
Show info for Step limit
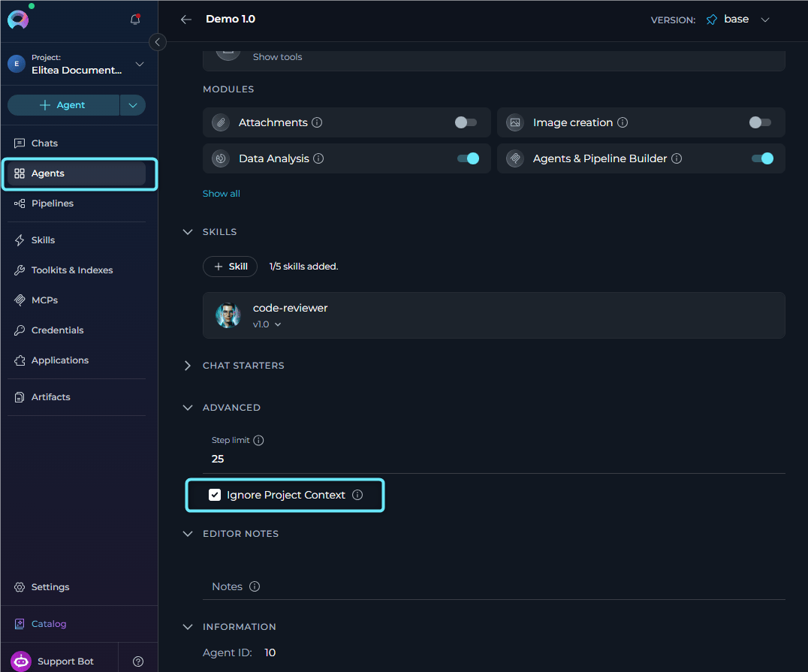click(x=258, y=440)
